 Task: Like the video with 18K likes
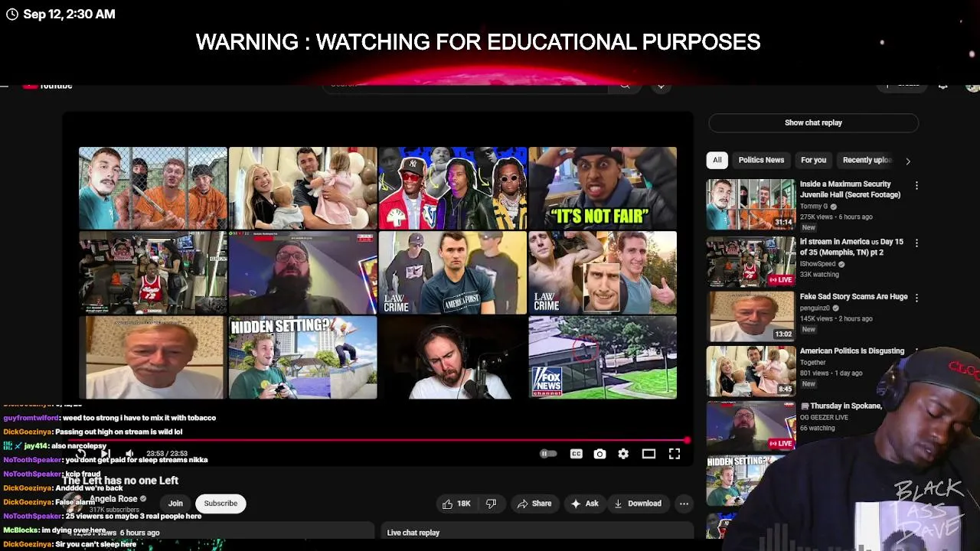pos(456,504)
